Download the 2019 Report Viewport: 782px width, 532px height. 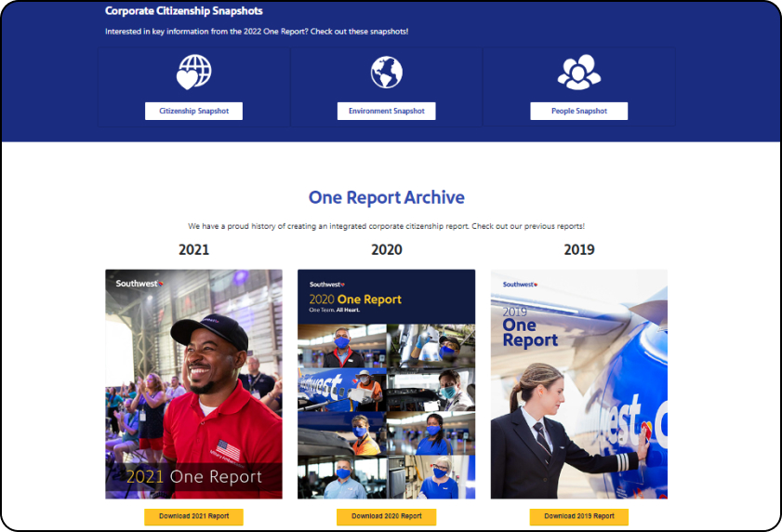point(579,516)
